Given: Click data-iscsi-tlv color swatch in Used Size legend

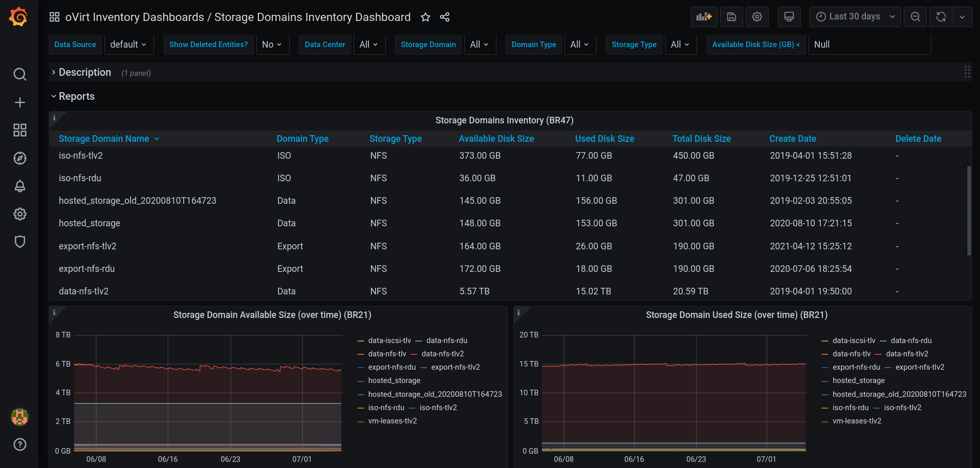Looking at the screenshot, I should [x=824, y=341].
